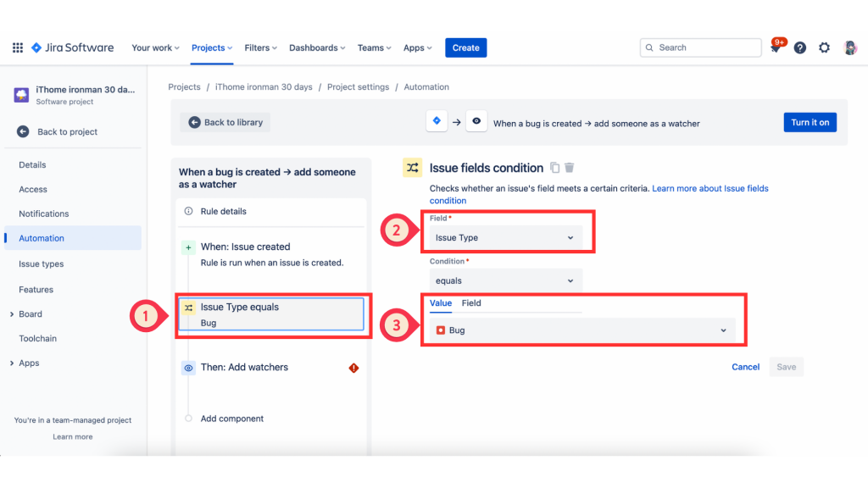Open the Filters menu
The width and height of the screenshot is (868, 488).
(x=261, y=47)
